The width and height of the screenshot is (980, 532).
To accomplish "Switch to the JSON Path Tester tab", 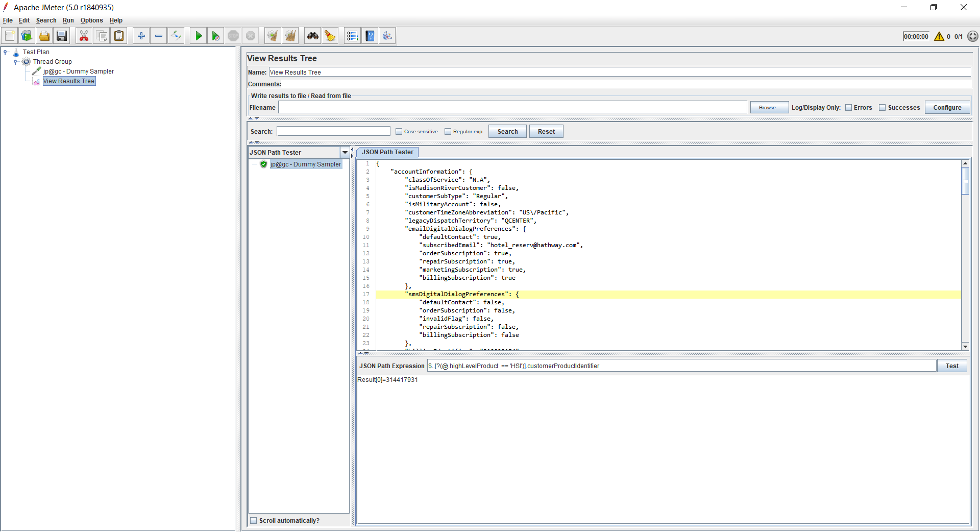I will pos(387,152).
